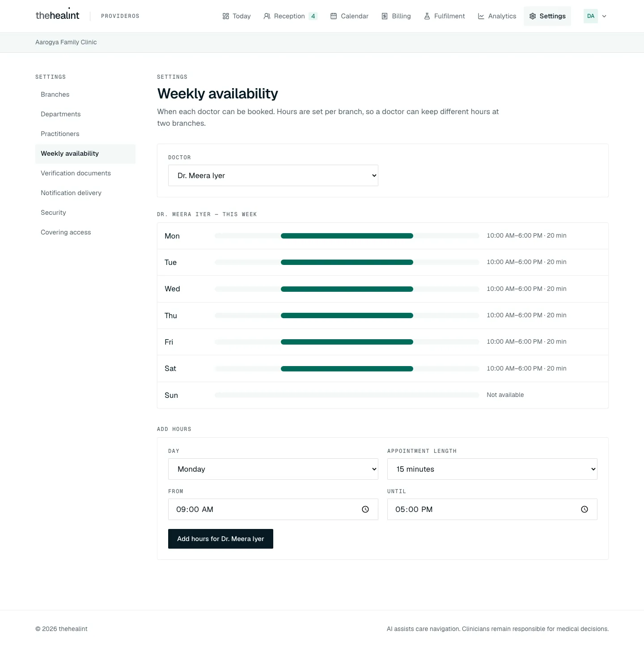Click the DA avatar badge

pyautogui.click(x=591, y=16)
